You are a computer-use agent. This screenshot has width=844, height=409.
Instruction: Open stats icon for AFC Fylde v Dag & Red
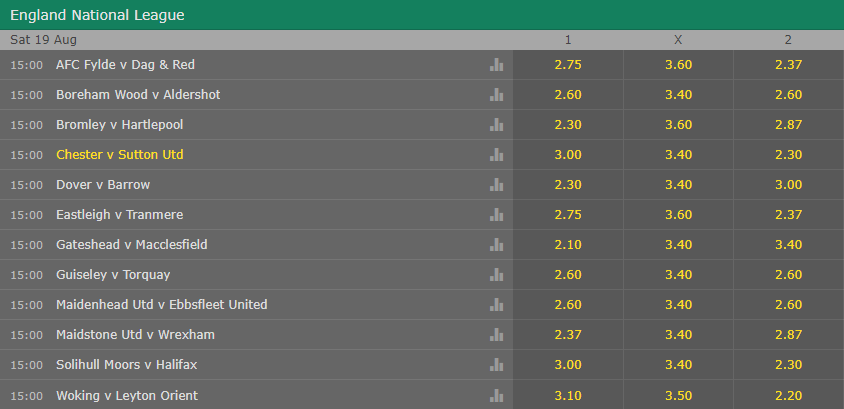point(496,65)
